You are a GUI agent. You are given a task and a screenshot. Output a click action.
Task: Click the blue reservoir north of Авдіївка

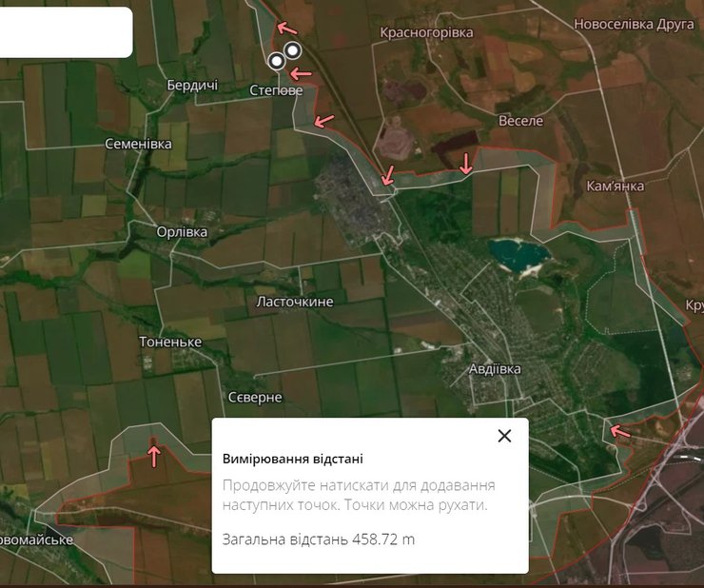pyautogui.click(x=519, y=255)
